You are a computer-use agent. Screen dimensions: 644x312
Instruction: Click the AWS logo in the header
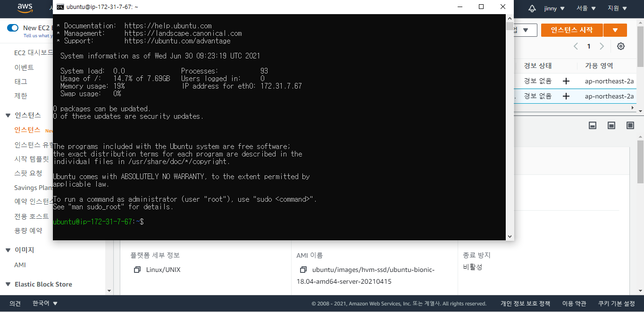coord(25,8)
